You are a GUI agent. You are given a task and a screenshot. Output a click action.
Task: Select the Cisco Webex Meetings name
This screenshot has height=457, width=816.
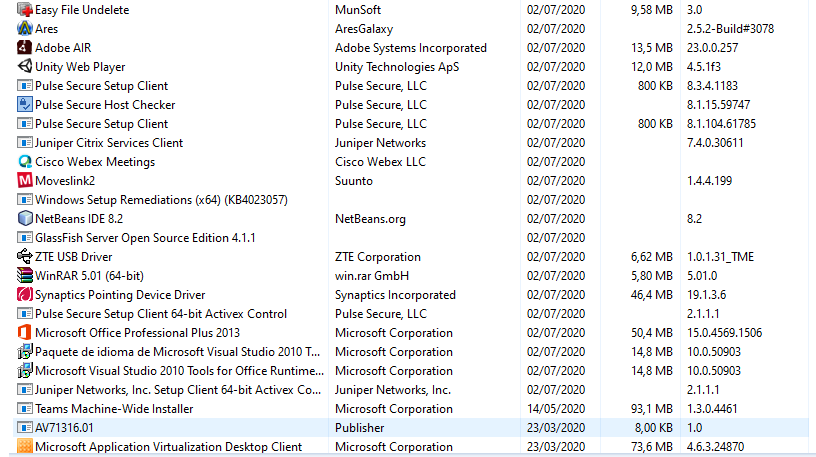95,162
